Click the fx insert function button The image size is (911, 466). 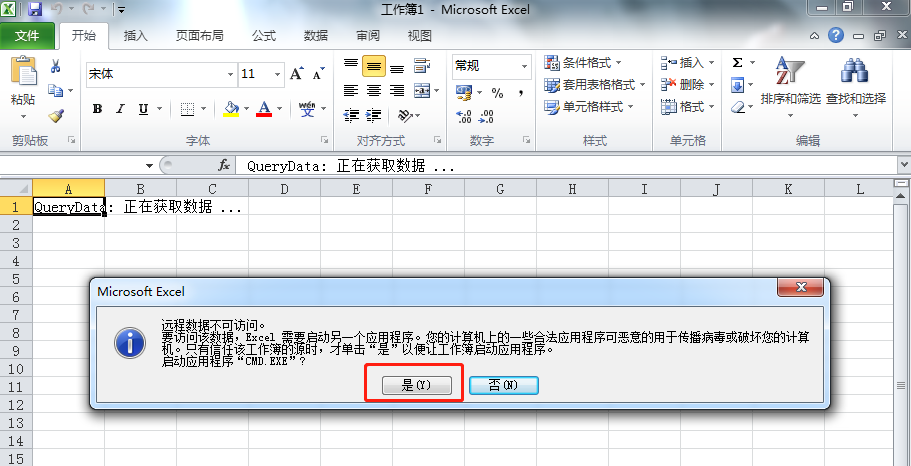tap(224, 166)
